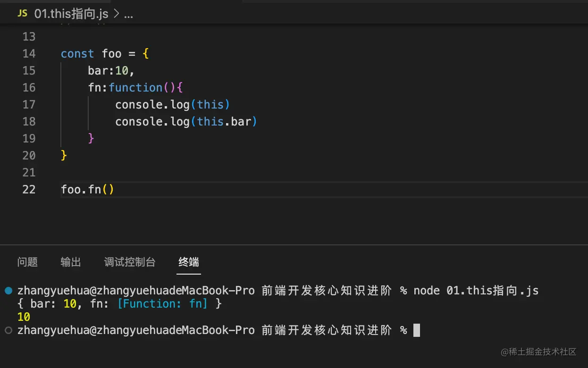Click 'console.log(this)' on line 17
Image resolution: width=588 pixels, height=368 pixels.
coord(173,105)
